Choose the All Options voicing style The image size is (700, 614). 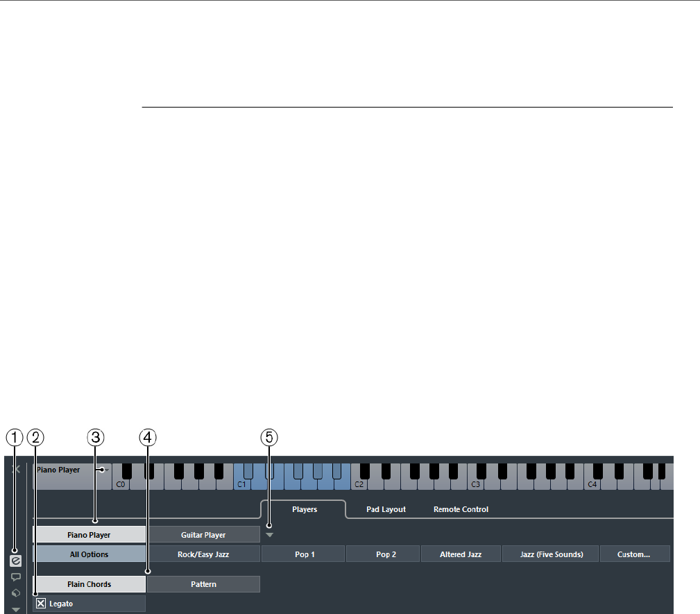[89, 554]
